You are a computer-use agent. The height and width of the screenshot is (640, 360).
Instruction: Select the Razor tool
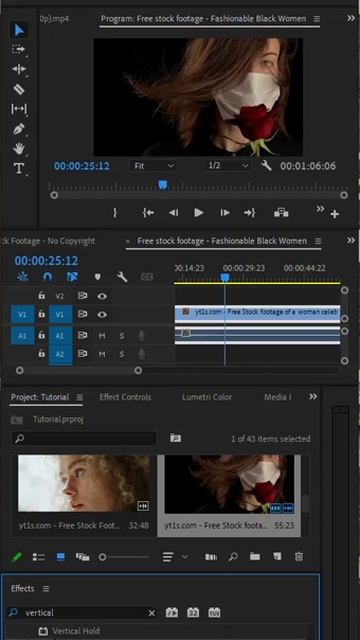tap(19, 89)
